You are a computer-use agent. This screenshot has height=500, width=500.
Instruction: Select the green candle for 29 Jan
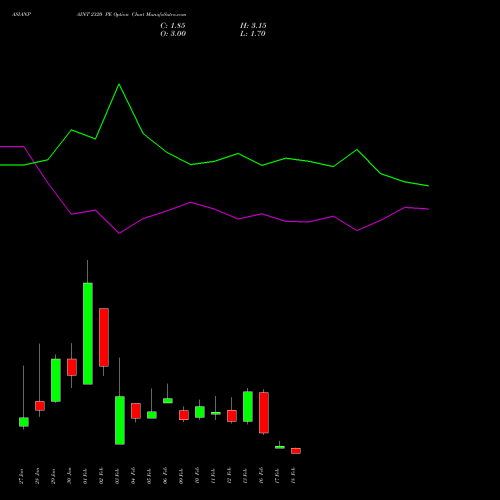pos(56,380)
